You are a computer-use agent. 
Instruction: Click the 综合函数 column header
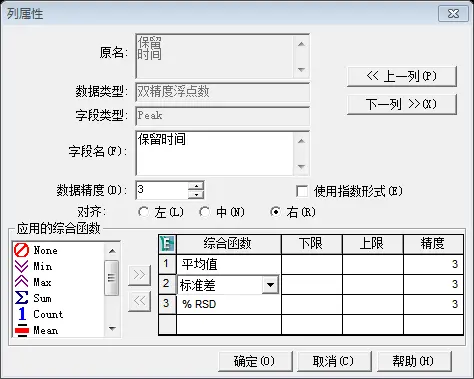(229, 244)
